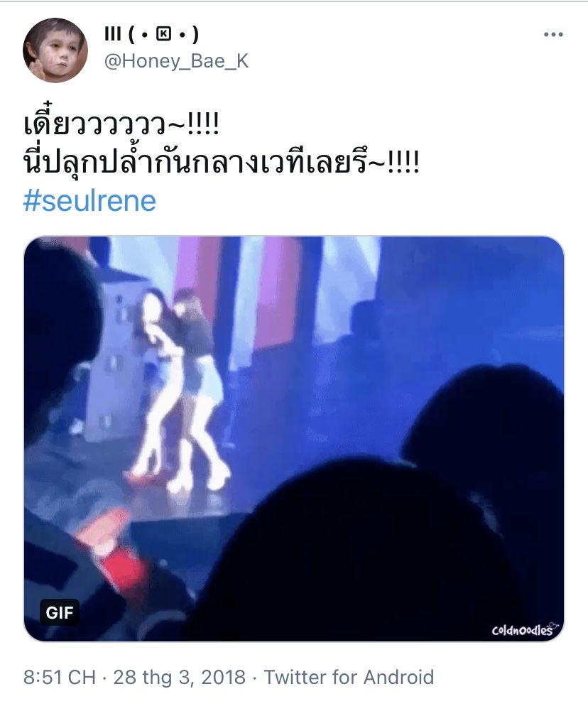
Task: Click the grey stage prop building in GIF
Action: coord(114,354)
